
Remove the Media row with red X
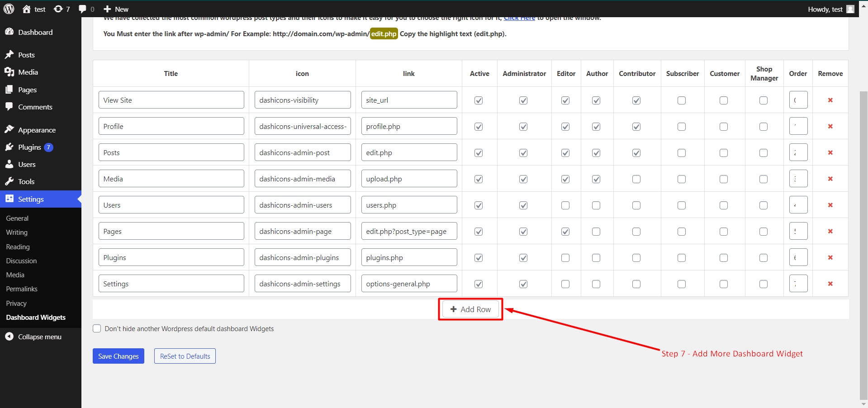830,179
